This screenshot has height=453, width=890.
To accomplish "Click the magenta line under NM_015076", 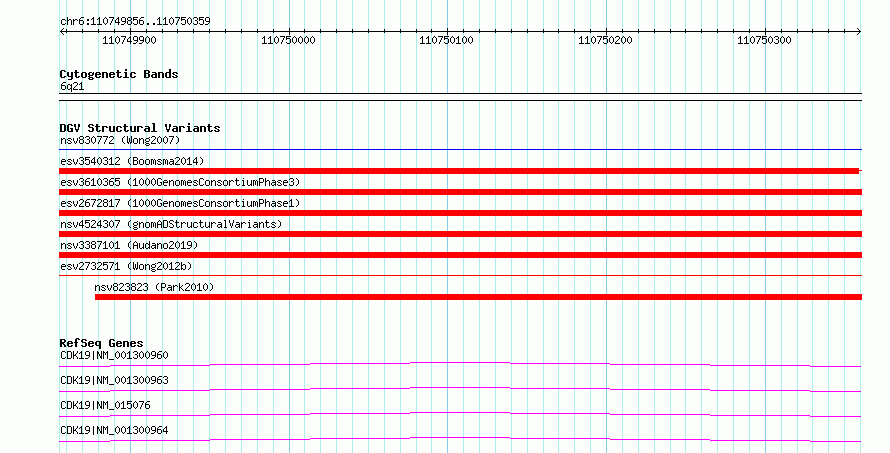I will [460, 414].
